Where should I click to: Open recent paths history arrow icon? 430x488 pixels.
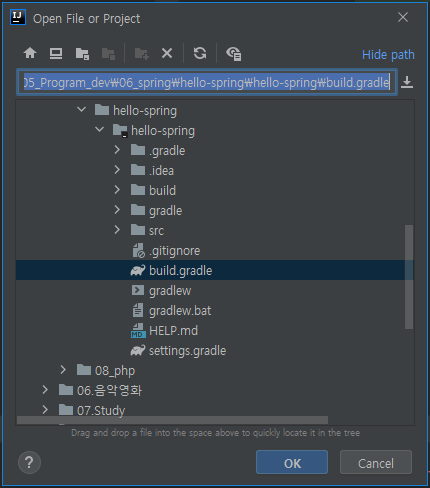click(x=407, y=82)
